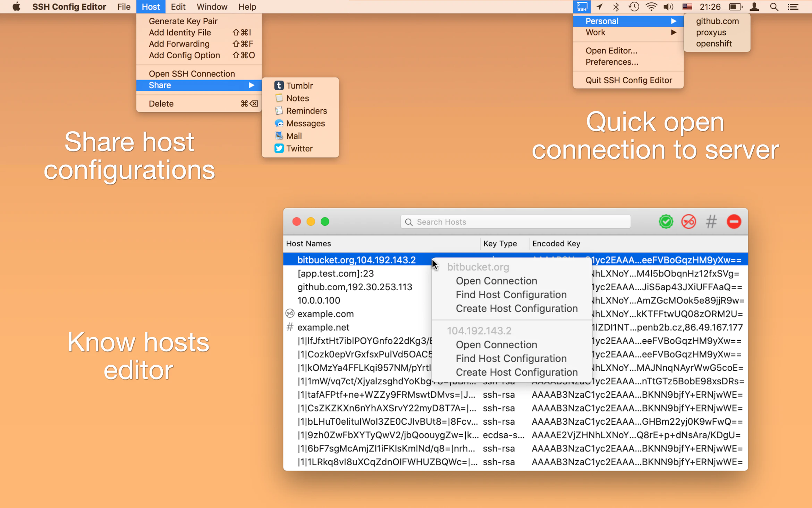Choose Preferences... from status menu

click(x=628, y=62)
